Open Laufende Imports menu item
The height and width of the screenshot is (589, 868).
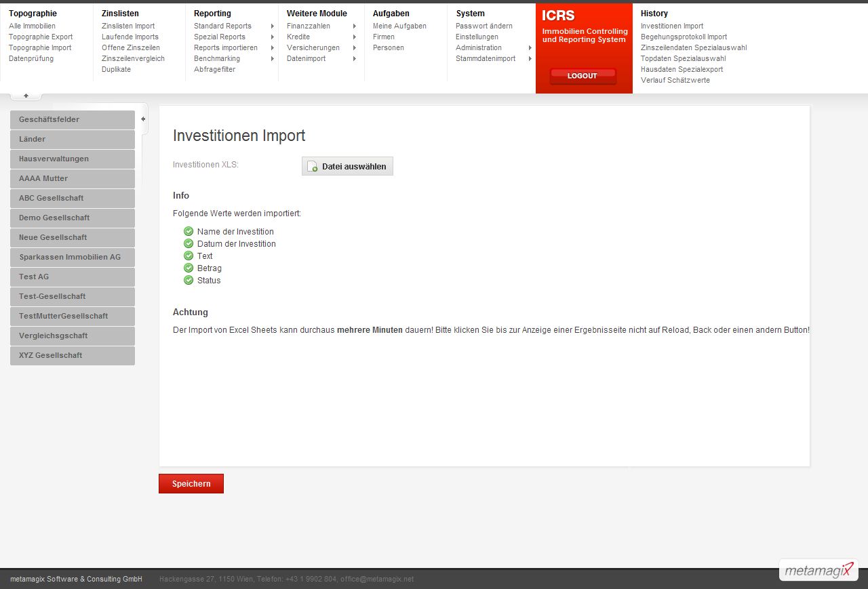coord(130,37)
